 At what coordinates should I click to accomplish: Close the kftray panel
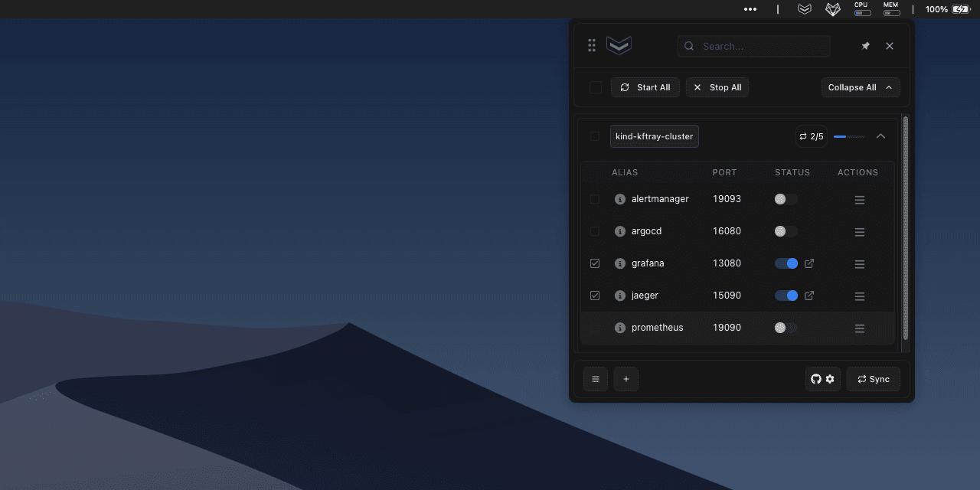[890, 46]
